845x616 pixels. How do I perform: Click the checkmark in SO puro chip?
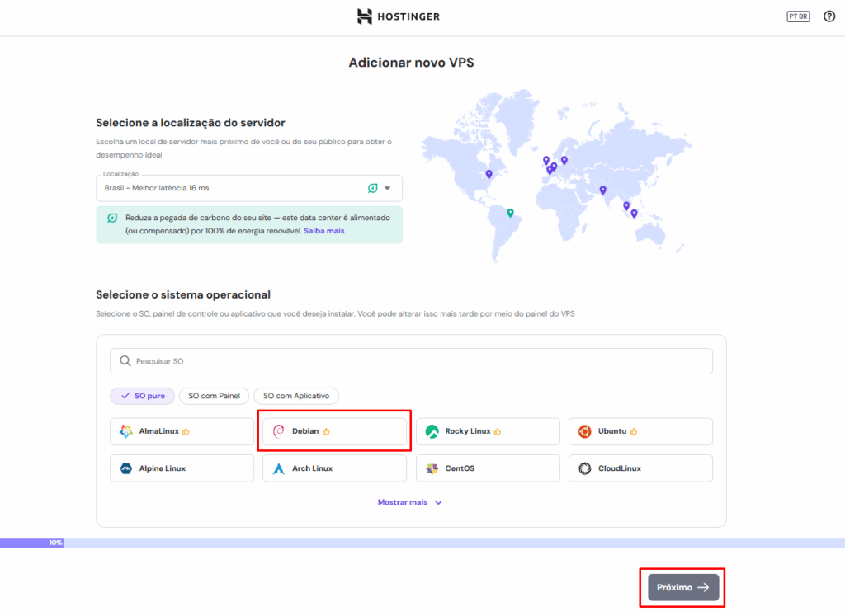coord(125,396)
